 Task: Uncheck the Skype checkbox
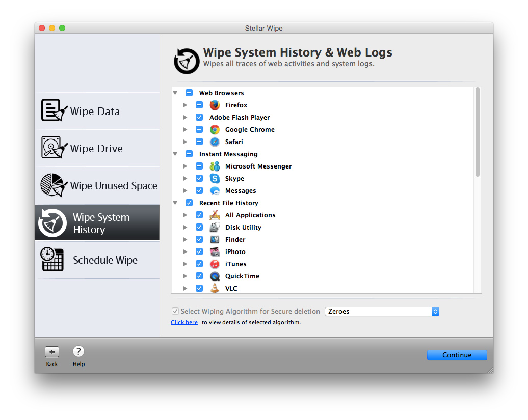(199, 178)
